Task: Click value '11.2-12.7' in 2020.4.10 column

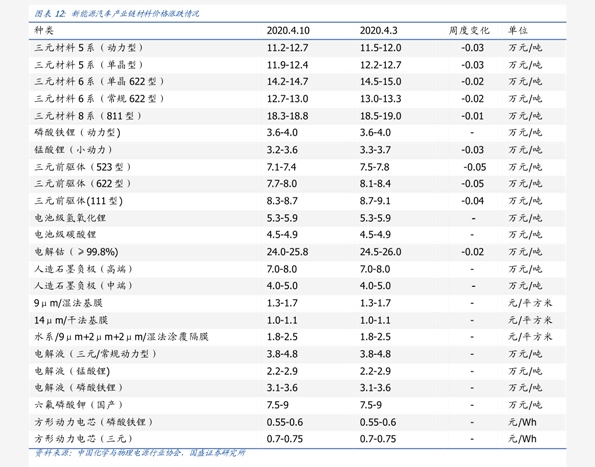Action: [x=287, y=48]
